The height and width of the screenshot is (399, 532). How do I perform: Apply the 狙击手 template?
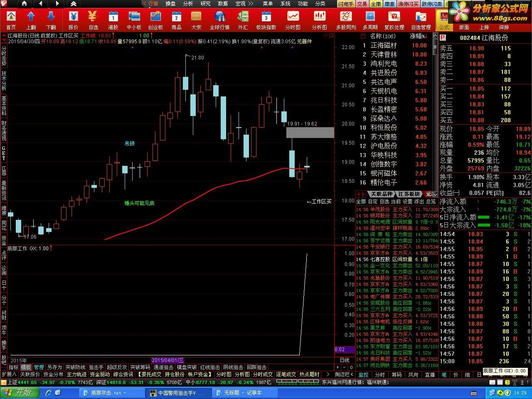pyautogui.click(x=96, y=367)
